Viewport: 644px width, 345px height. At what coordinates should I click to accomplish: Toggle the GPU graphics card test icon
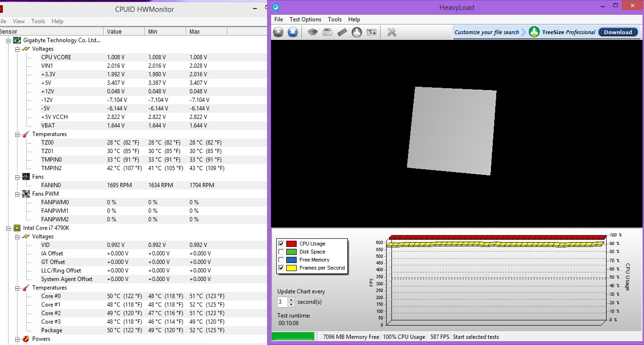pyautogui.click(x=372, y=32)
